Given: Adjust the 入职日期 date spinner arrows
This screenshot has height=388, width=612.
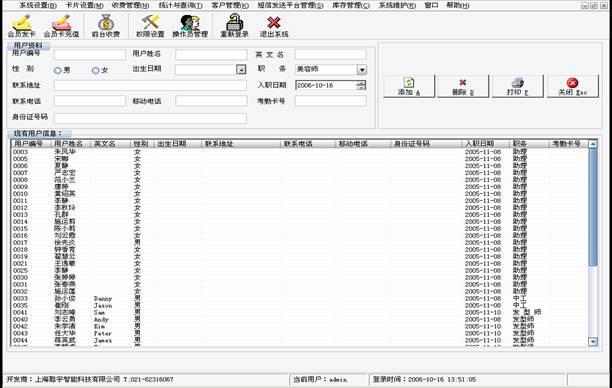Looking at the screenshot, I should 361,85.
